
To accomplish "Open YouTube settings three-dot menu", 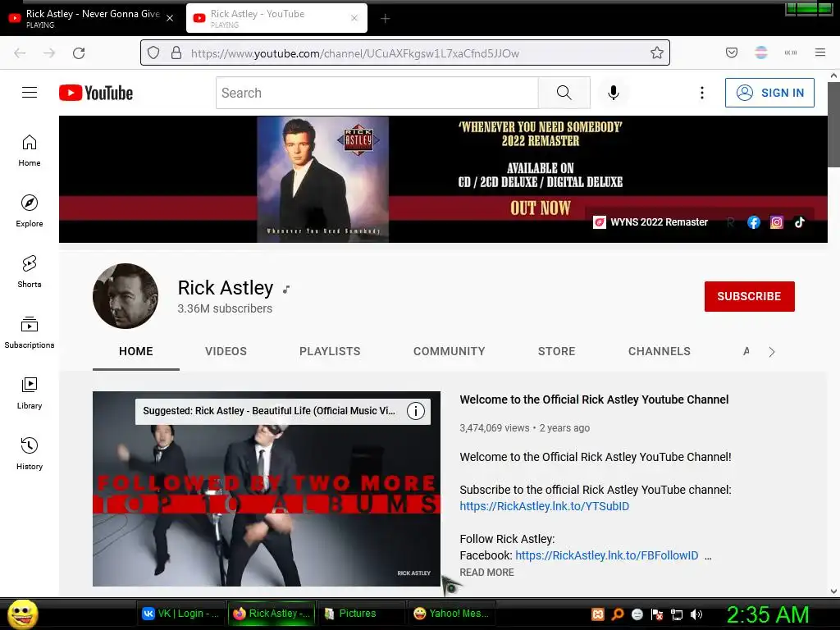I will (702, 93).
